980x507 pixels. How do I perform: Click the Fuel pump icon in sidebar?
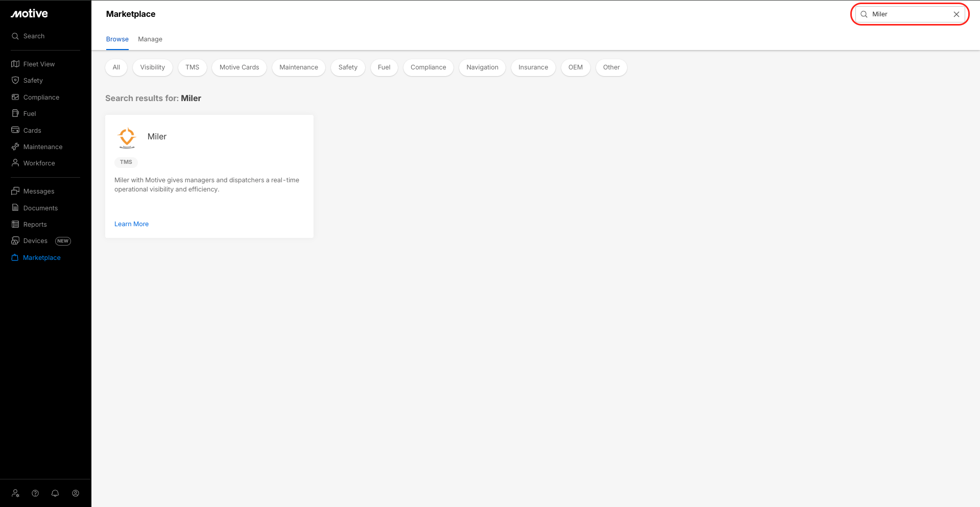pos(15,114)
